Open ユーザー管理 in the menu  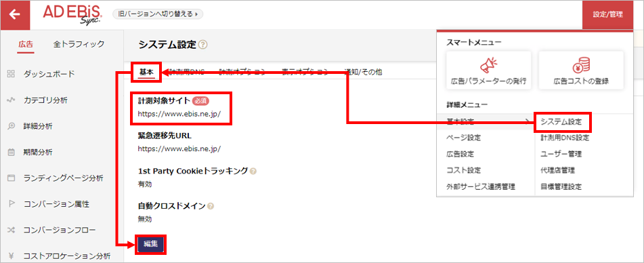point(561,154)
